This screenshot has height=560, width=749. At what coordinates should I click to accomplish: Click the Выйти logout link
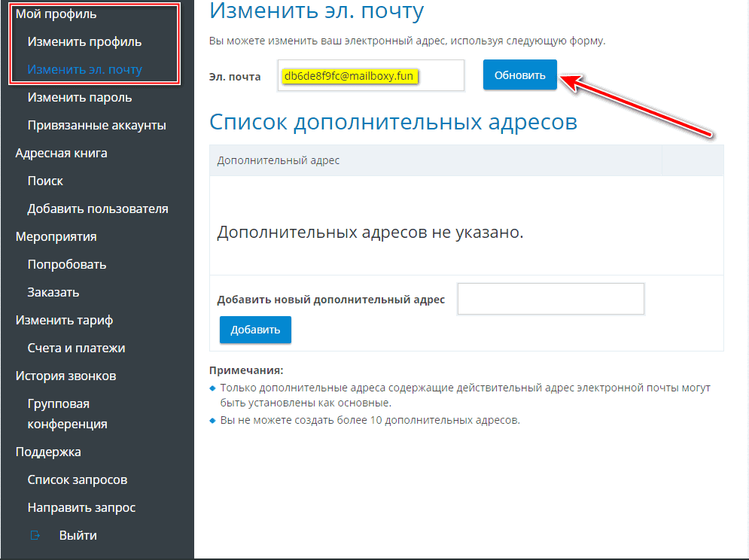pos(78,535)
